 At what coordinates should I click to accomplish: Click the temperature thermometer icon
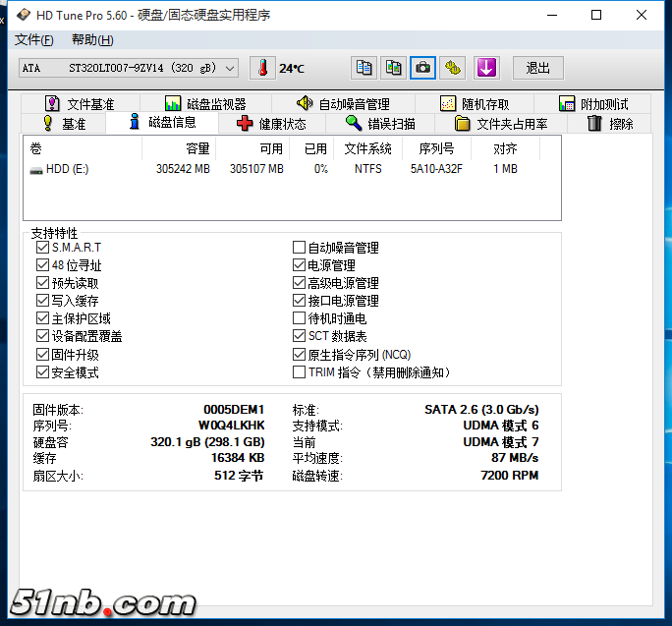click(262, 68)
